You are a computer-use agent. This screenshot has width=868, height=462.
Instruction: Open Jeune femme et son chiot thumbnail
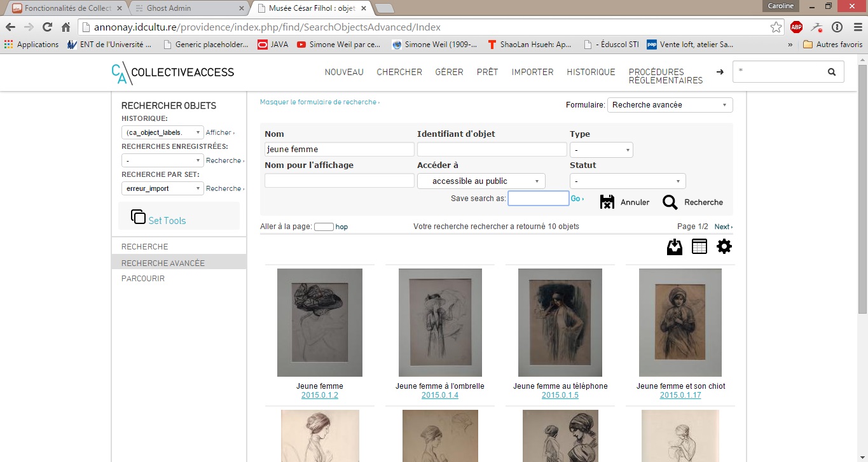coord(680,323)
